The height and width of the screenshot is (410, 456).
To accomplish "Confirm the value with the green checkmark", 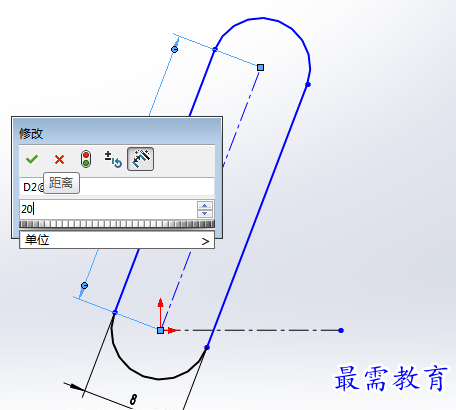I will point(32,159).
